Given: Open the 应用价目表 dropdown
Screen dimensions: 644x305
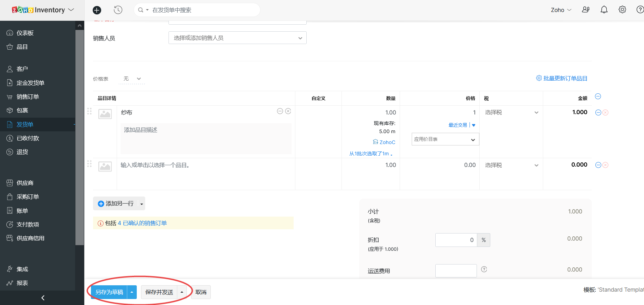Looking at the screenshot, I should click(x=445, y=139).
